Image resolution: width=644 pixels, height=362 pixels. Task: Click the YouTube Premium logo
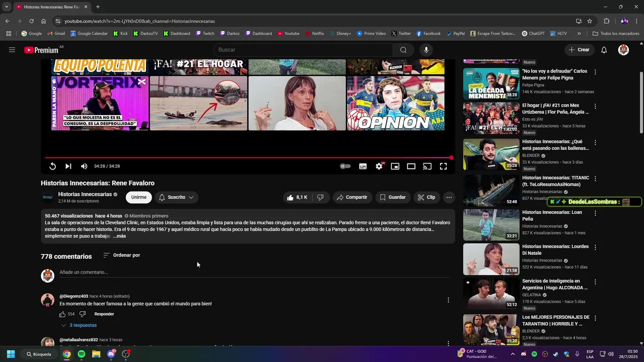41,50
